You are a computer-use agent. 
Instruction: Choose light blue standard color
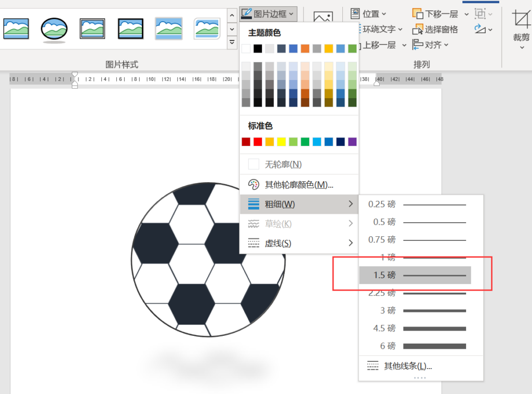[317, 142]
